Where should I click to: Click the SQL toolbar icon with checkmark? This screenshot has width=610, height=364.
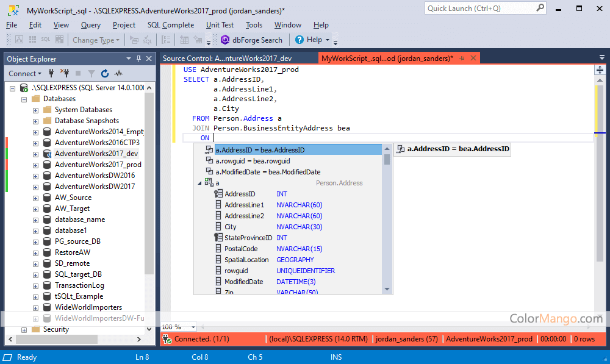[x=148, y=40]
